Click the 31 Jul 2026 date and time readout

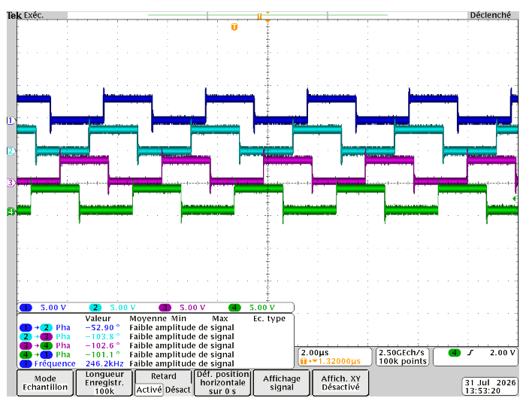pyautogui.click(x=490, y=387)
